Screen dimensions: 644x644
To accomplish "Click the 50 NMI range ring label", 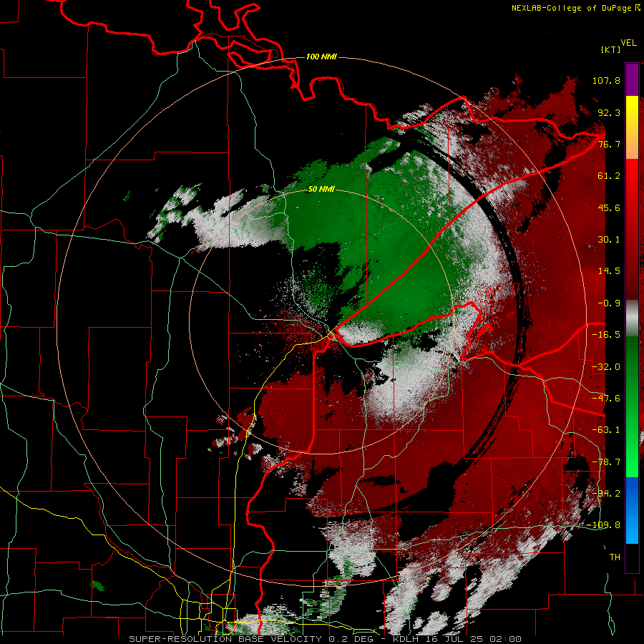I will 321,189.
